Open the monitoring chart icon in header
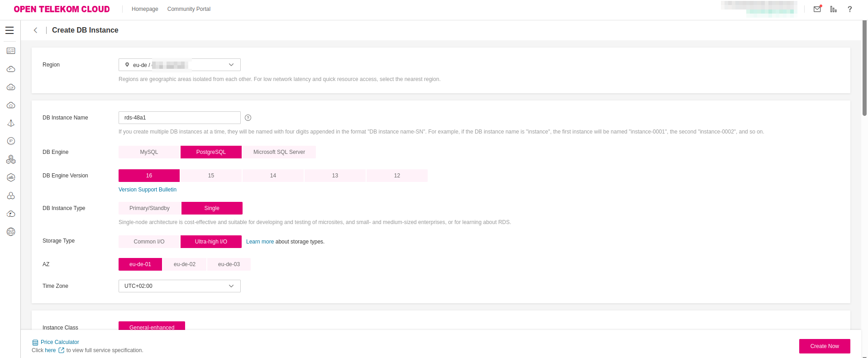Image resolution: width=868 pixels, height=358 pixels. pos(834,9)
